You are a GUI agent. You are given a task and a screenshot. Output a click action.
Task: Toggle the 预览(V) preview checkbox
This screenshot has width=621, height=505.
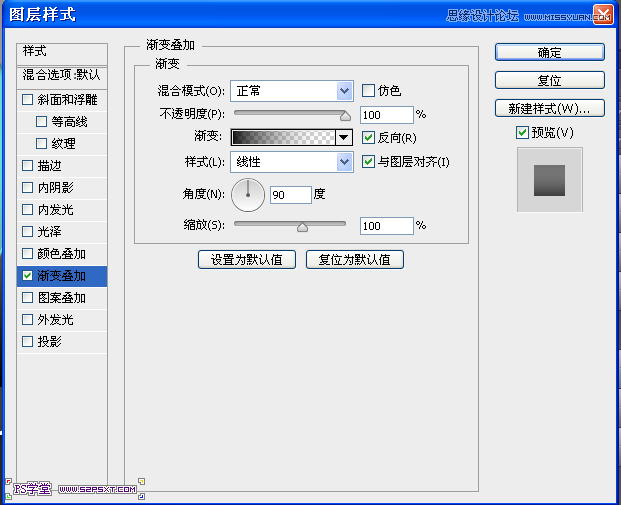[x=522, y=133]
